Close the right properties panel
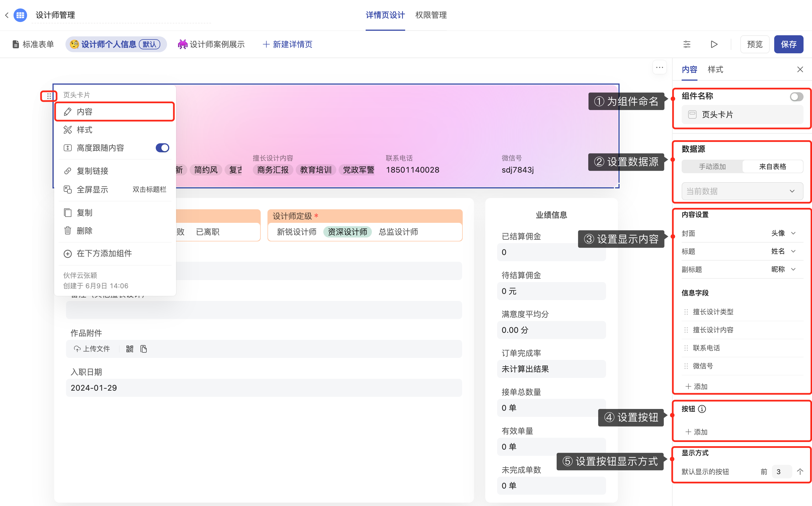The height and width of the screenshot is (506, 812). 800,69
